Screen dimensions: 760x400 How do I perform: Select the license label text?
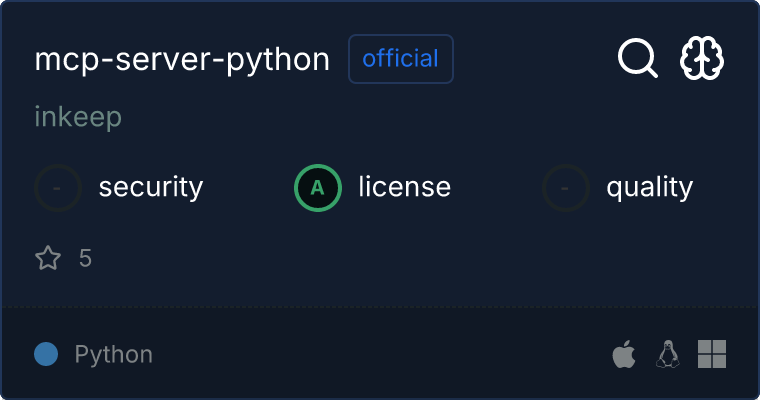pos(404,187)
